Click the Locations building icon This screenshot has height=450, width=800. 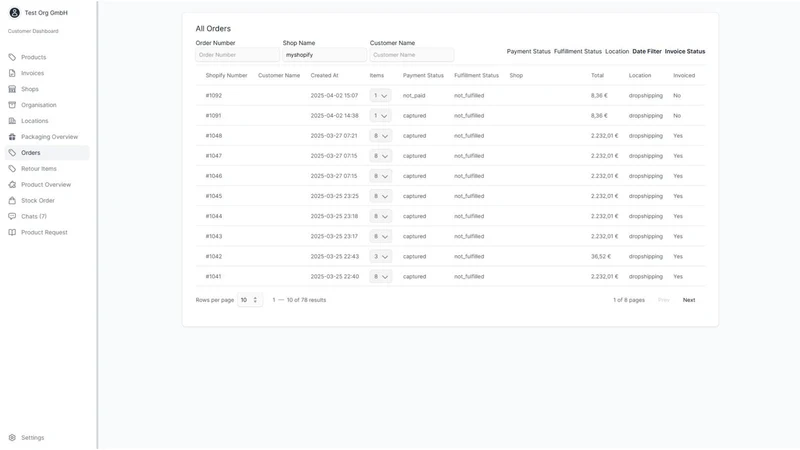click(x=12, y=121)
